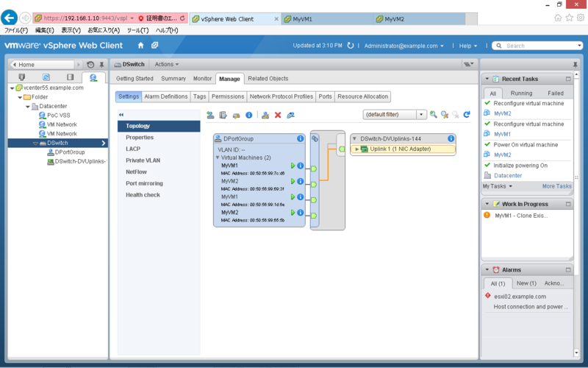Click the red X delete icon in toolbar

point(278,115)
